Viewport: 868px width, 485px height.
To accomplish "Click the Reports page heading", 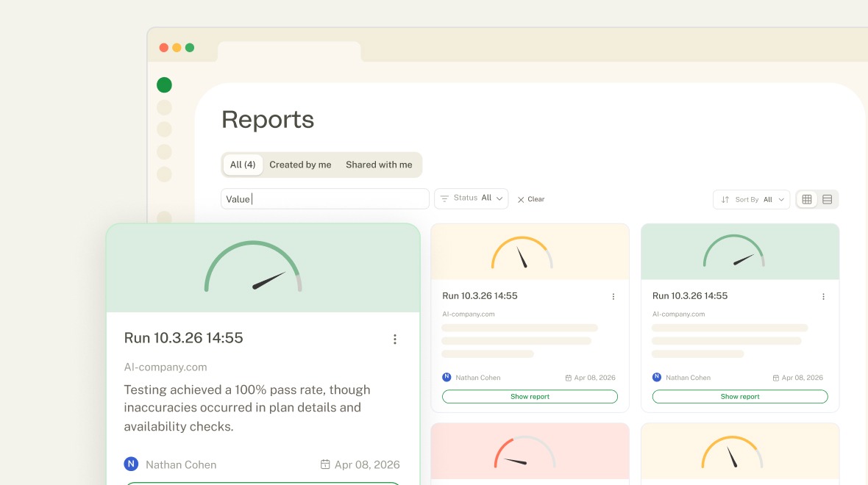I will (268, 120).
